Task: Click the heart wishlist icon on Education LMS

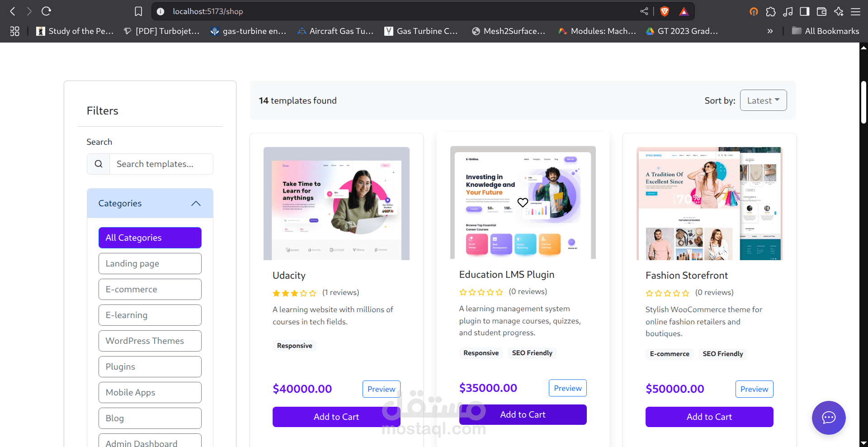Action: (523, 203)
